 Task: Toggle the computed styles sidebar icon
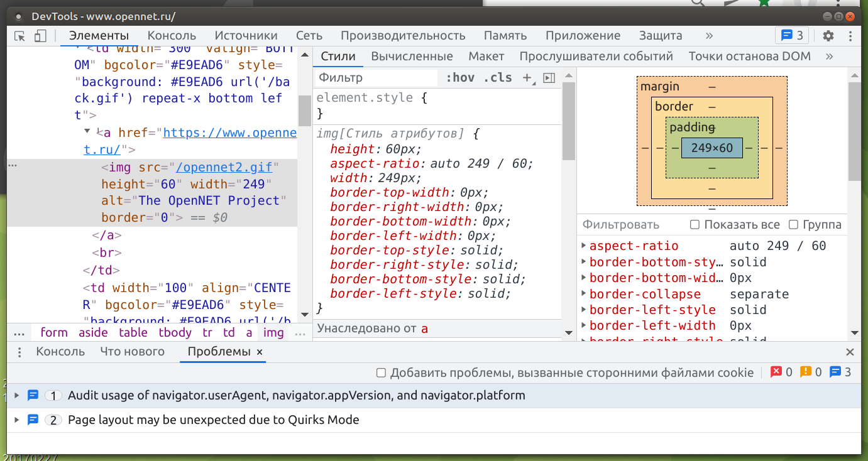549,78
